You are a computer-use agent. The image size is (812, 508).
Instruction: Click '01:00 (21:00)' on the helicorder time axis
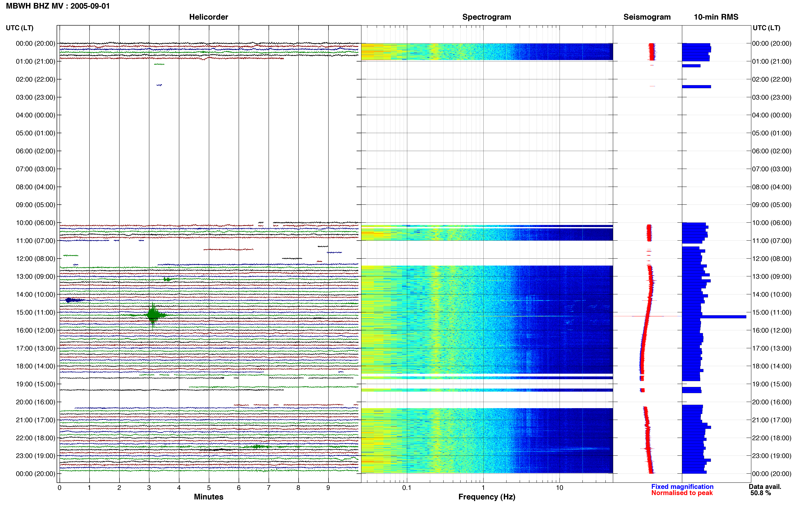(x=36, y=61)
